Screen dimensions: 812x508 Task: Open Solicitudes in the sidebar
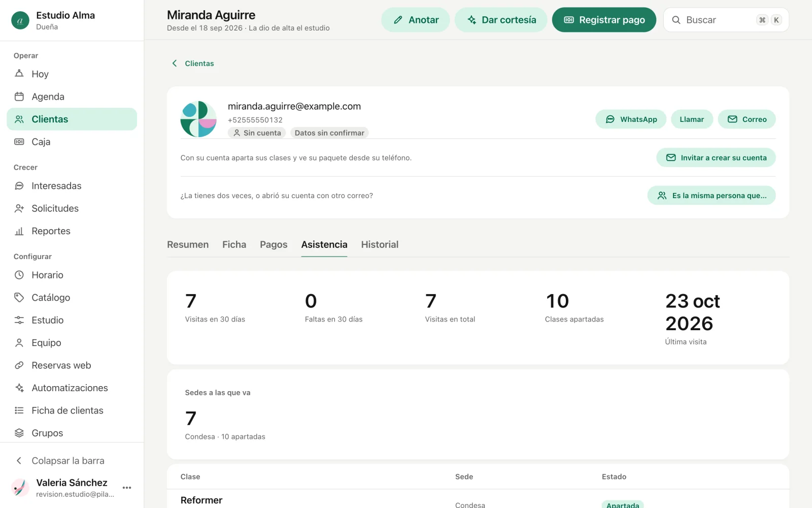click(72, 208)
